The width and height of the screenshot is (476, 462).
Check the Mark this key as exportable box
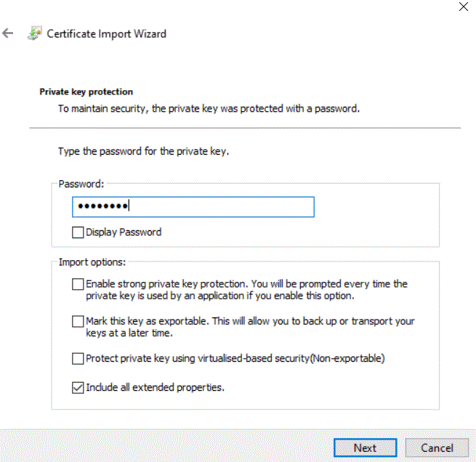(x=78, y=322)
